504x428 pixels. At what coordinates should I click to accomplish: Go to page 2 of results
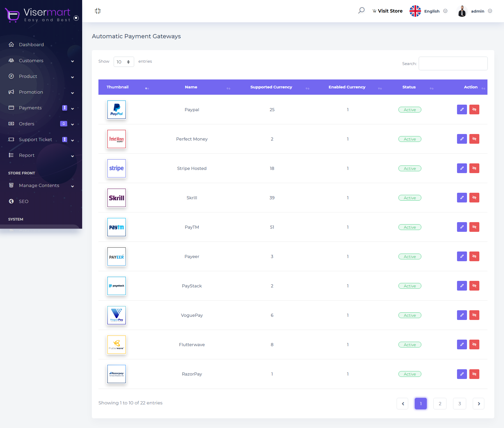[x=440, y=404]
